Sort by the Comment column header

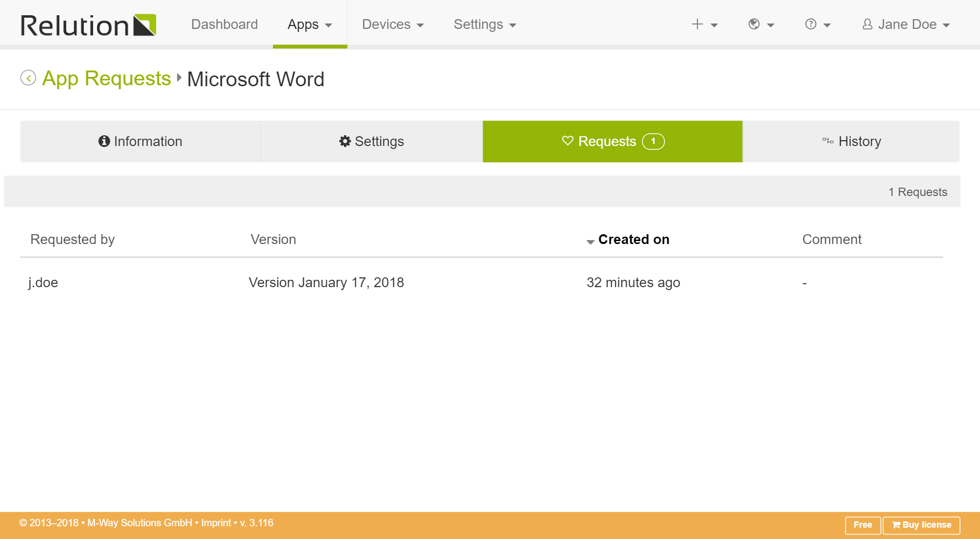[832, 239]
